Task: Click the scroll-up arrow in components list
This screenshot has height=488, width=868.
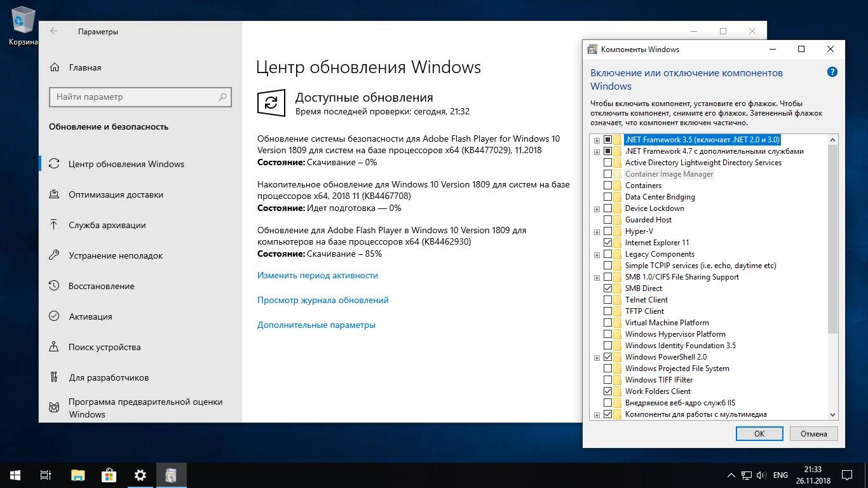Action: coord(832,139)
